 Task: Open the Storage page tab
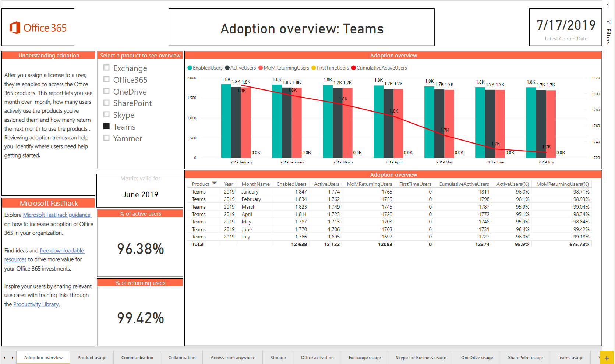click(x=278, y=357)
